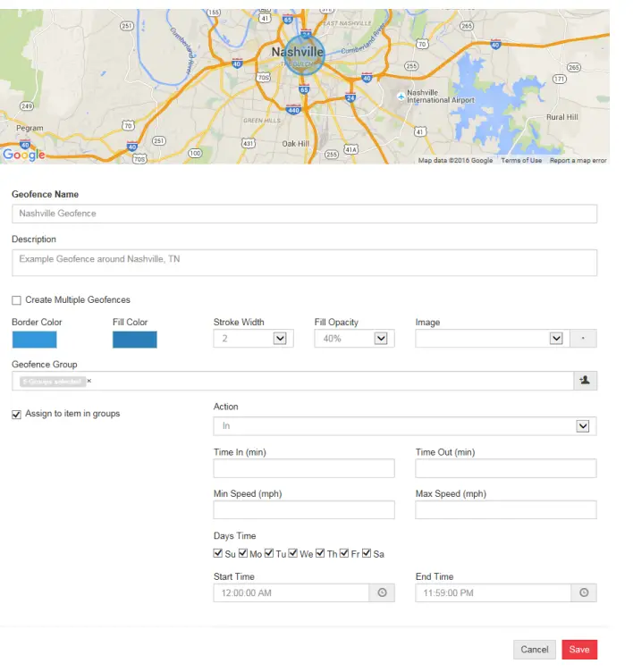Viewport: 633px width, 672px height.
Task: Click the Nashville International Airport marker
Action: (401, 95)
